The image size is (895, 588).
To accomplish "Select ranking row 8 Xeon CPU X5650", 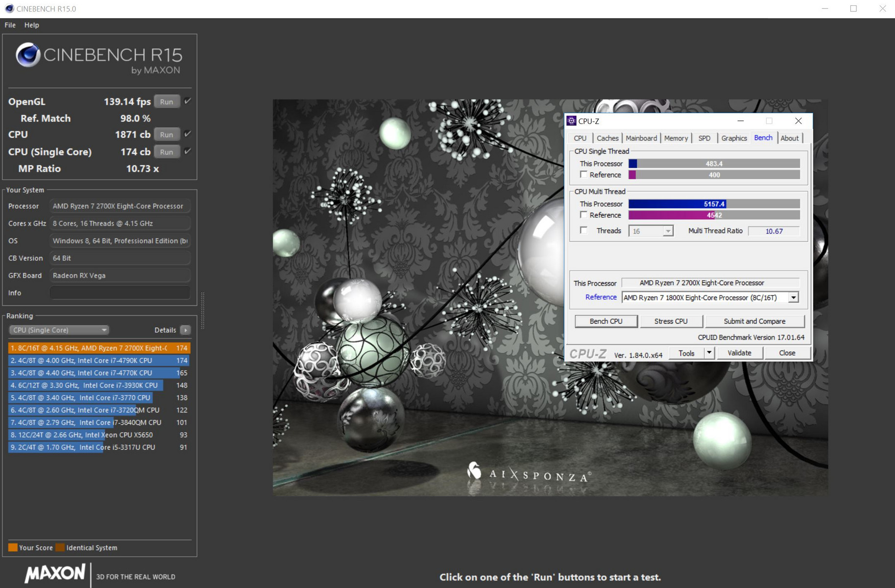I will pyautogui.click(x=99, y=435).
